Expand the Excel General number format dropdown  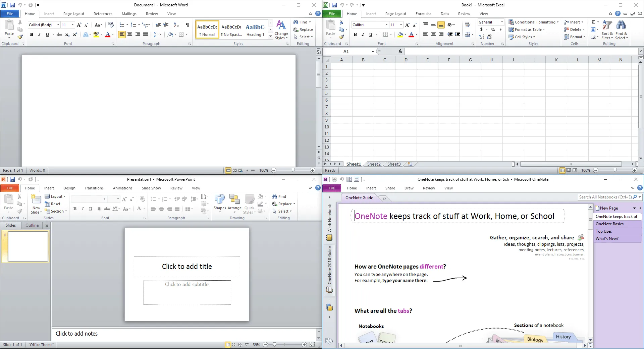tap(502, 22)
